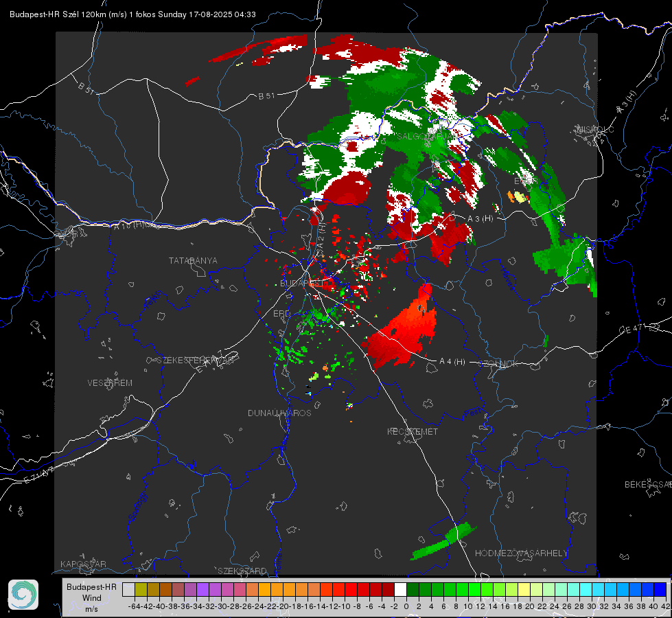
Task: Click the blue Somogy county label
Action: click(x=137, y=507)
